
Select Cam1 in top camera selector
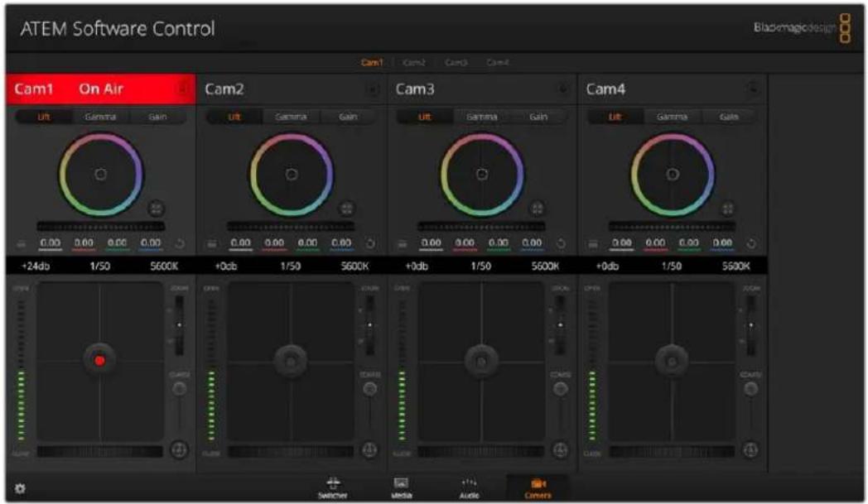point(372,63)
